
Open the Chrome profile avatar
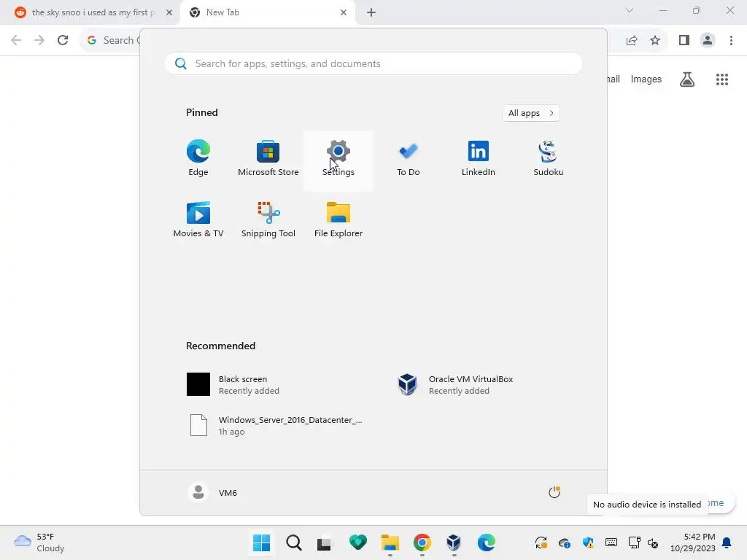point(708,40)
